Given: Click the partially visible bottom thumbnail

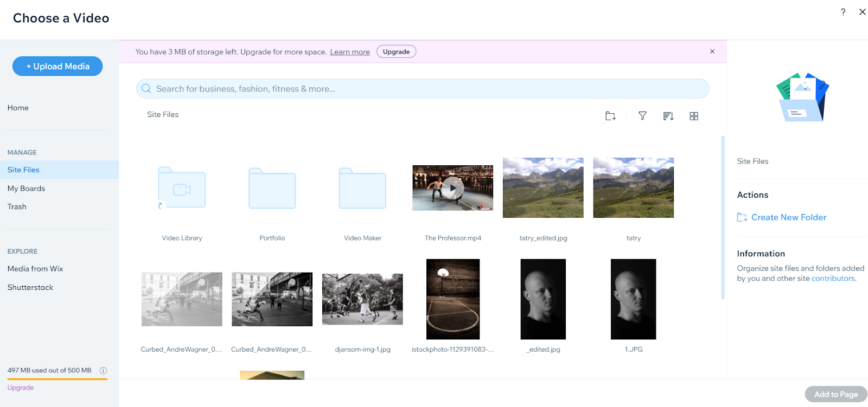Looking at the screenshot, I should (272, 375).
